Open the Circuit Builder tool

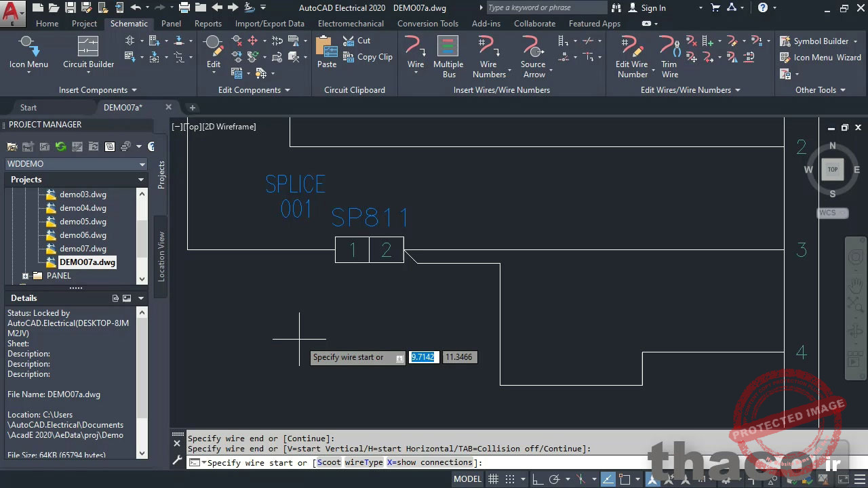[87, 53]
